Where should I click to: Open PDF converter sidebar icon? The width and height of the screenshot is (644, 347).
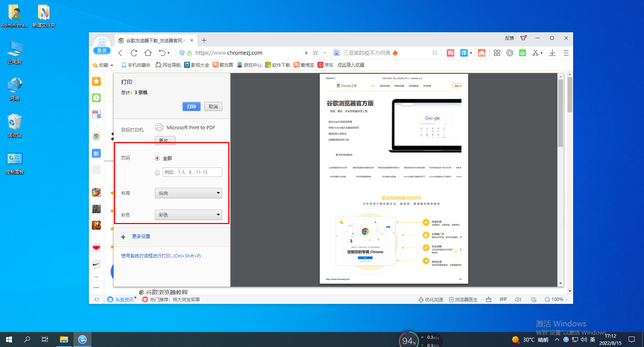96,114
